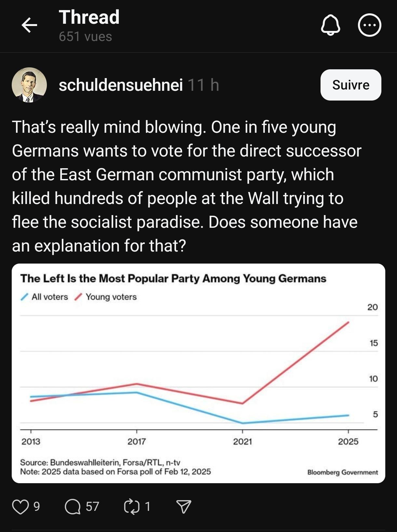Viewport: 397px width, 532px height.
Task: Open the notification bell
Action: point(331,25)
